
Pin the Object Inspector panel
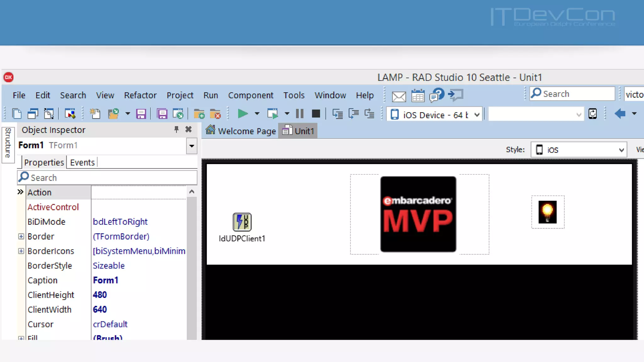176,129
